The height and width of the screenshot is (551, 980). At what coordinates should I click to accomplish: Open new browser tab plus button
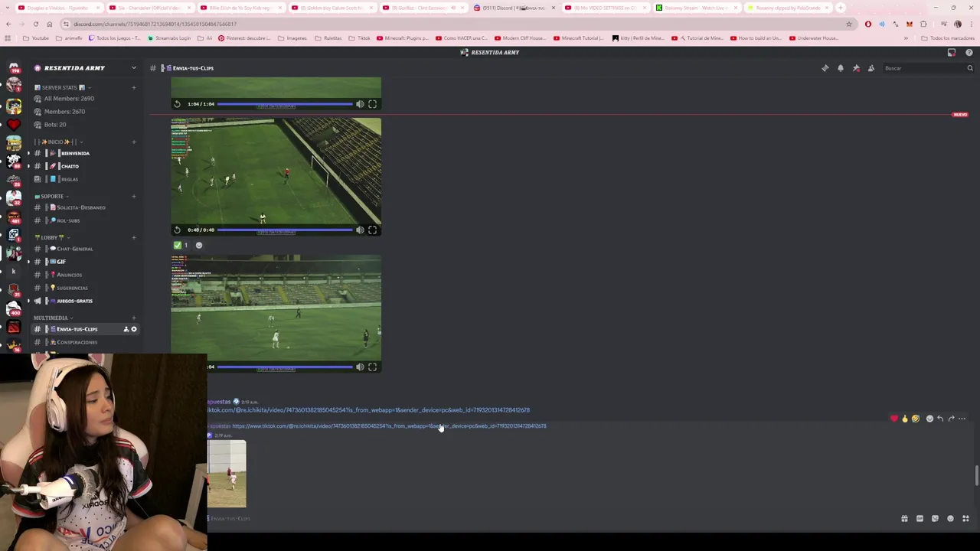pos(841,8)
